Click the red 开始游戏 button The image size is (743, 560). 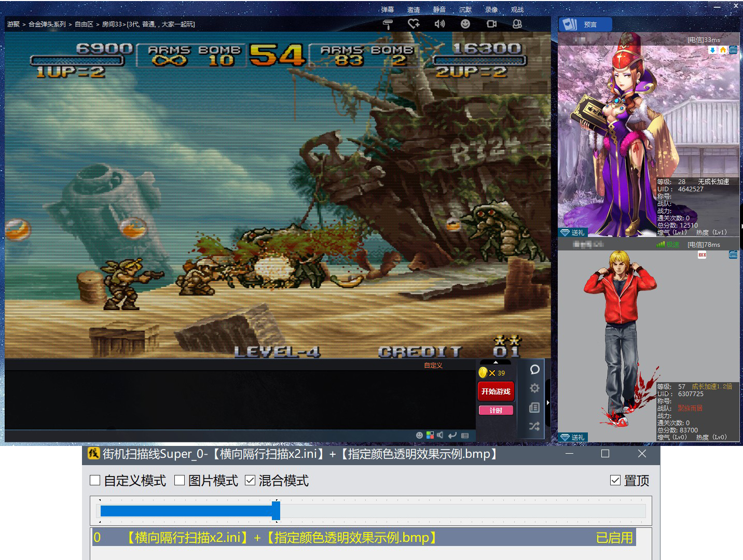point(496,391)
